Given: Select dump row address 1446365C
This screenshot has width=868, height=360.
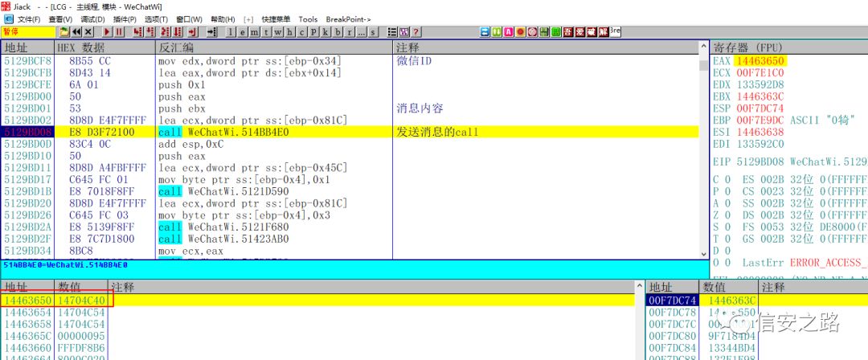Looking at the screenshot, I should [x=27, y=336].
